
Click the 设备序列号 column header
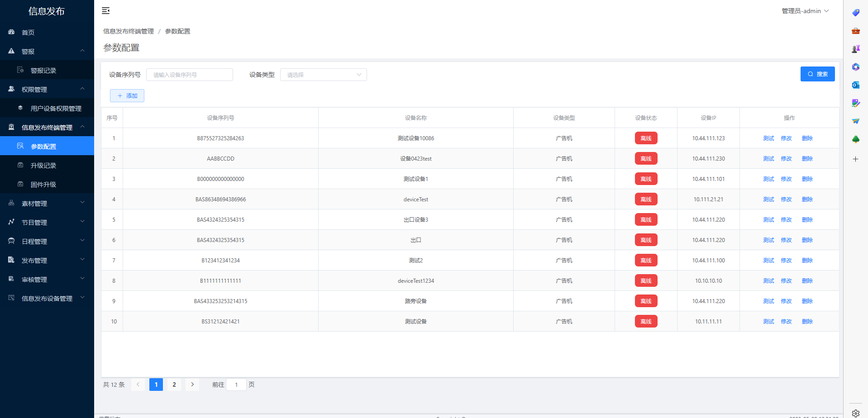click(x=220, y=118)
